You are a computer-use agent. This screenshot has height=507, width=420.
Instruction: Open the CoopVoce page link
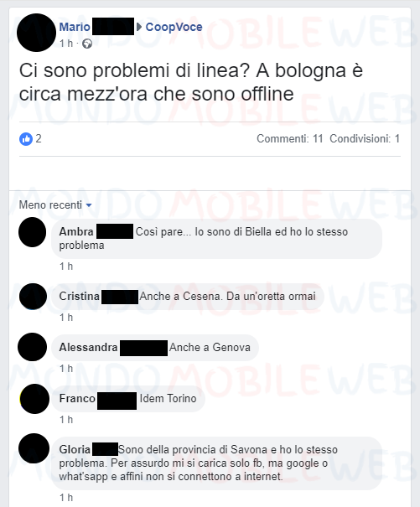click(x=174, y=27)
